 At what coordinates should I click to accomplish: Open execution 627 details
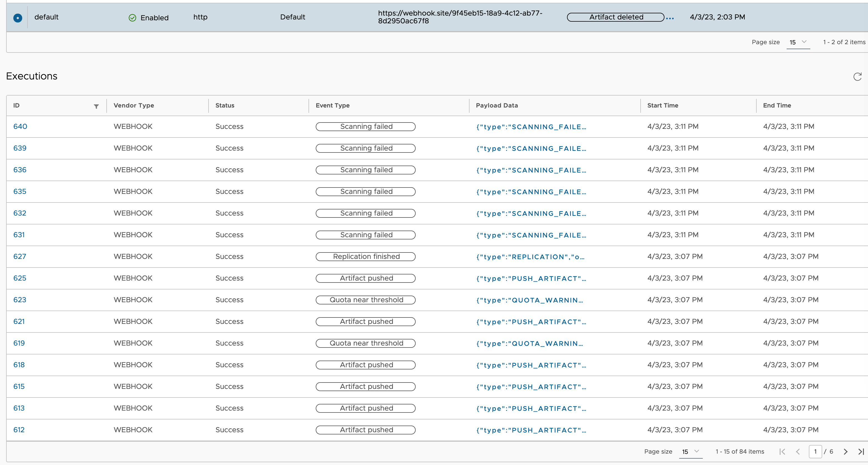point(19,256)
